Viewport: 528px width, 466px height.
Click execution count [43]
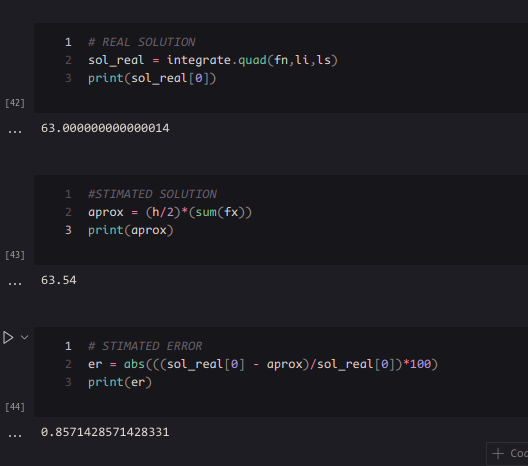pyautogui.click(x=15, y=255)
